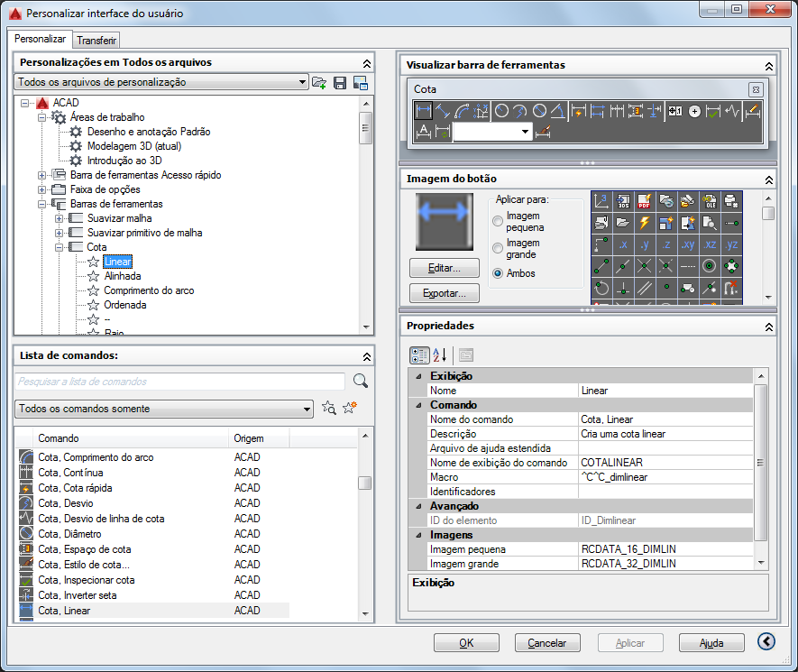Select Modelagem 3D (atual) workspace
This screenshot has width=798, height=672.
pyautogui.click(x=134, y=146)
